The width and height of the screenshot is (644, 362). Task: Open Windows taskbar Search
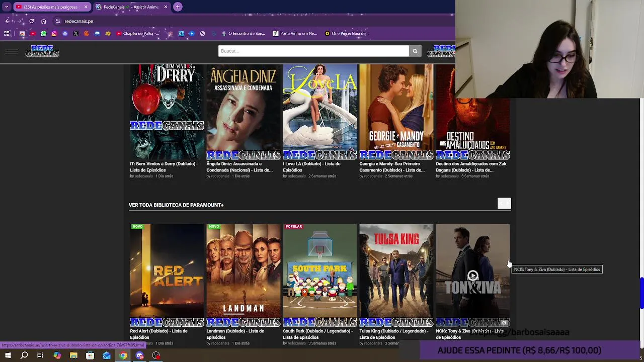point(24,355)
